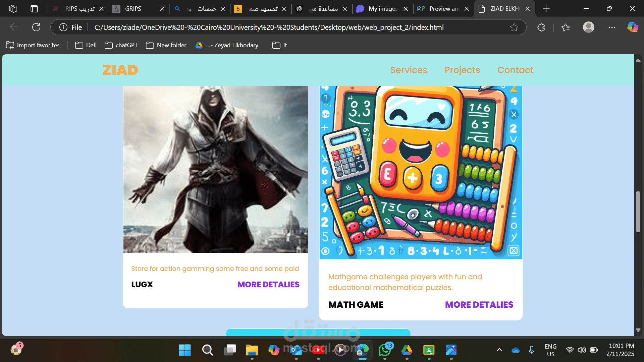Switch to the GRIPS tab
This screenshot has height=362, width=644.
(133, 9)
